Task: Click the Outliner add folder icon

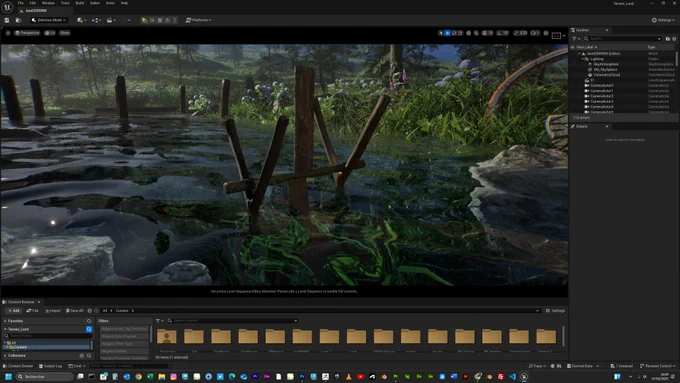Action: pyautogui.click(x=667, y=39)
